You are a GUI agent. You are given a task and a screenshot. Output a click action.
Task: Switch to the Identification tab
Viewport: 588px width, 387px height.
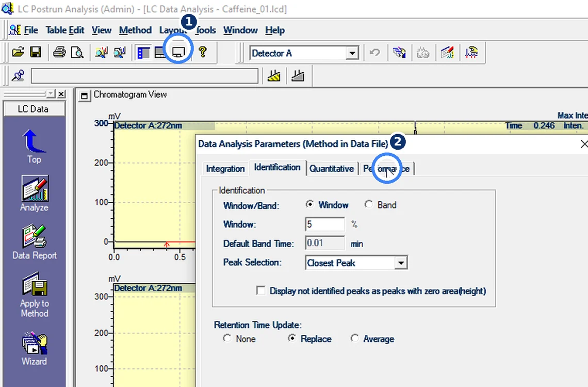[277, 167]
